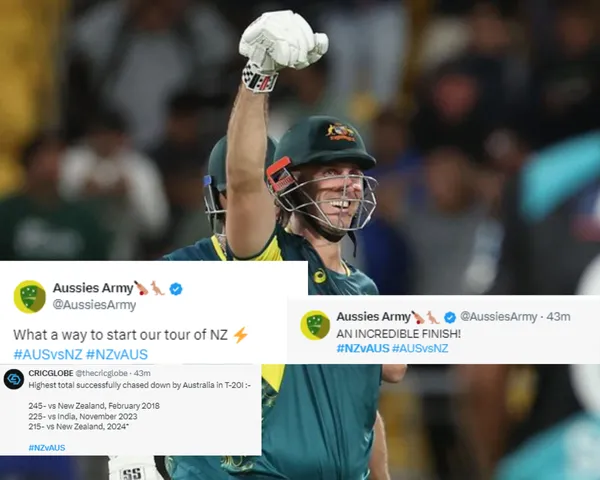Click the cricket bat emoji in right tweet
Viewport: 600px width, 480px height.
[x=418, y=317]
